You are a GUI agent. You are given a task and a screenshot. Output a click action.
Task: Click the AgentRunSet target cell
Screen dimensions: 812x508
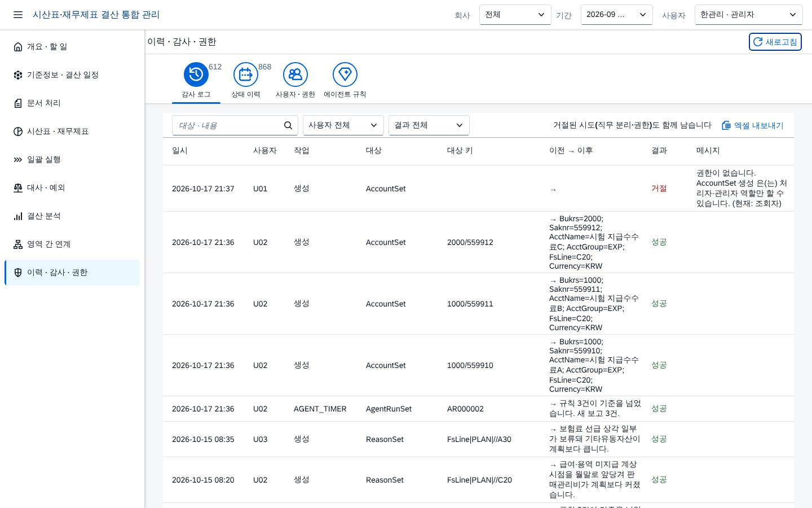(x=389, y=409)
